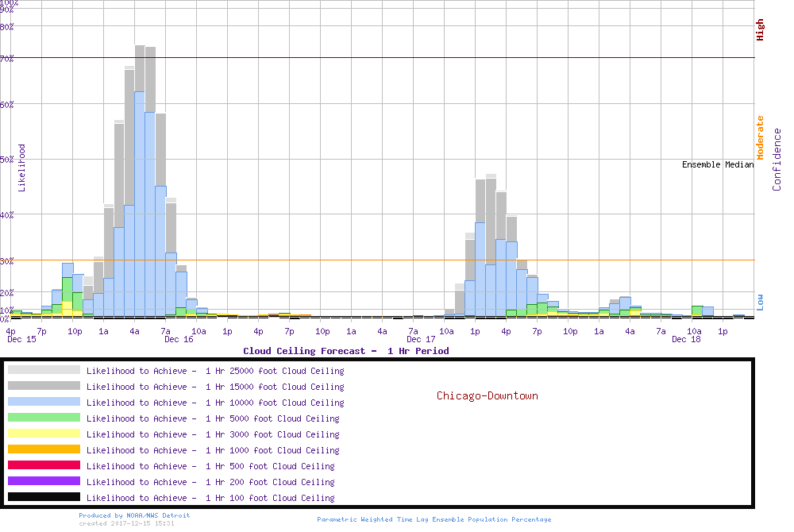
Task: Click the 1000 foot Cloud Ceiling orange swatch
Action: pyautogui.click(x=44, y=449)
